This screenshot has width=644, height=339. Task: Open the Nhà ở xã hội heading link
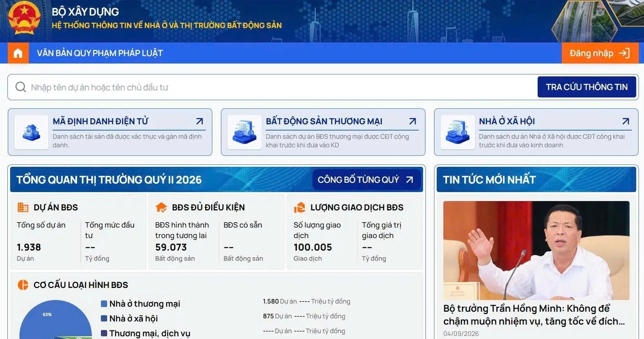pyautogui.click(x=507, y=121)
